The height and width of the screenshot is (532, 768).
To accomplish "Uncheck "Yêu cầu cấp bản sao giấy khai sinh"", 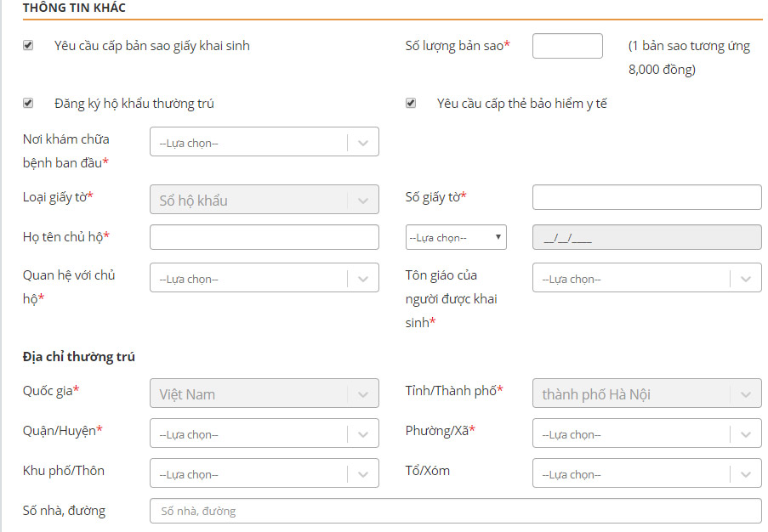I will pyautogui.click(x=30, y=46).
